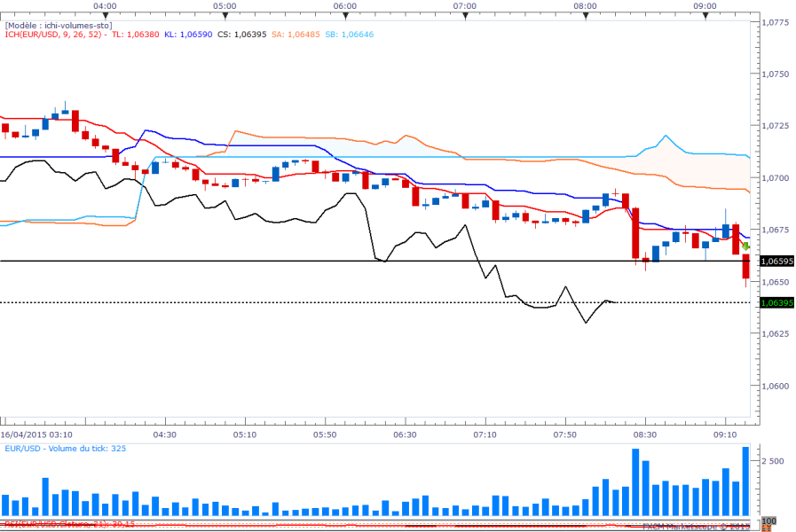This screenshot has width=796, height=532.
Task: Click the 07:10 bottom time label
Action: pyautogui.click(x=485, y=434)
